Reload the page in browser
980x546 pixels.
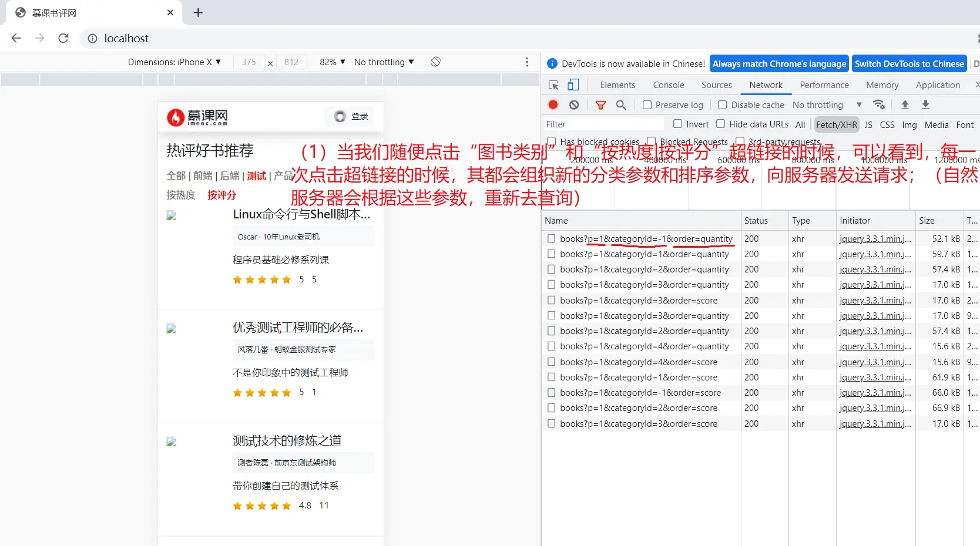pyautogui.click(x=63, y=38)
